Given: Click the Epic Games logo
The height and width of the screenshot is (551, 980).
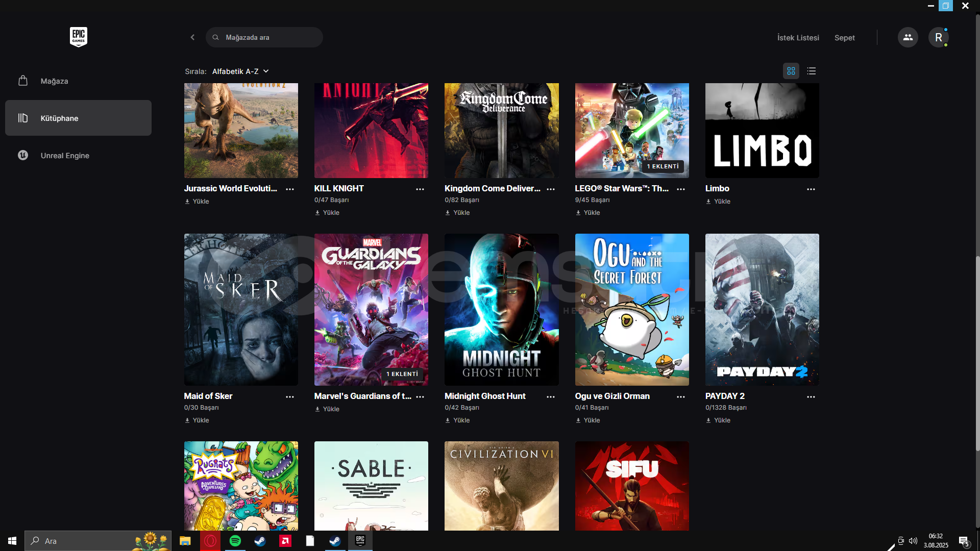Looking at the screenshot, I should click(x=79, y=37).
